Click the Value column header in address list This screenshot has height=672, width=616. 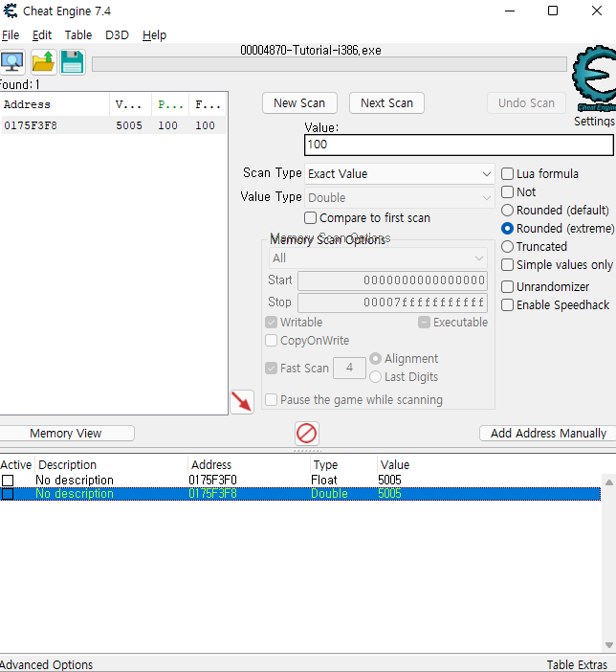(x=489, y=465)
